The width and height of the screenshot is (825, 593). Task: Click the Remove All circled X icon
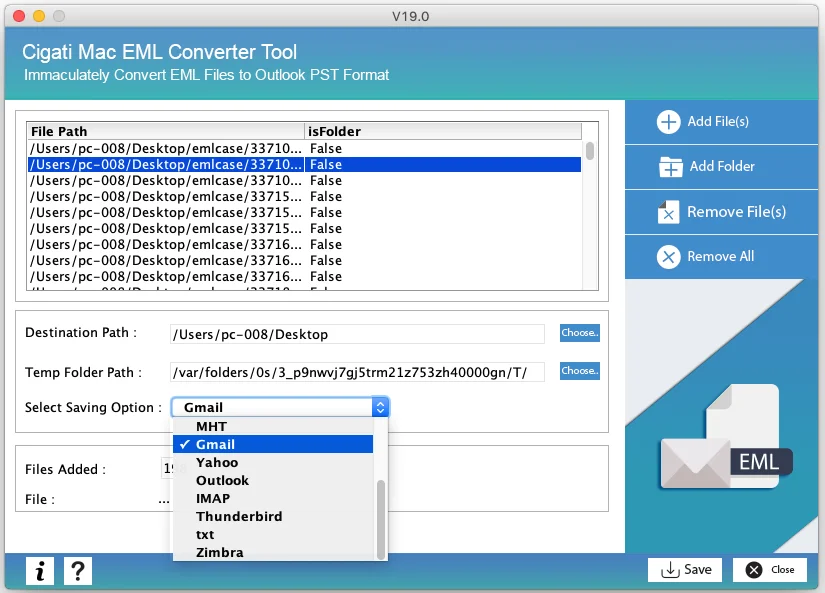pyautogui.click(x=668, y=257)
